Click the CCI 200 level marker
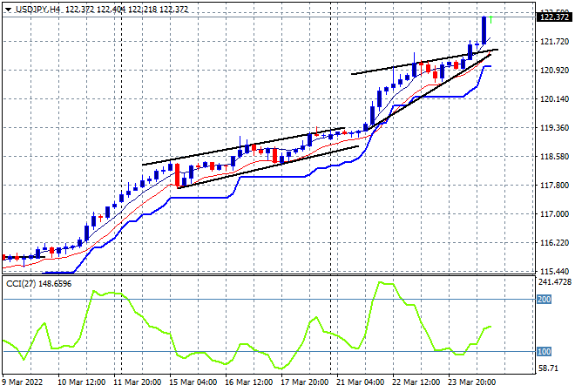The image size is (575, 392). [544, 300]
